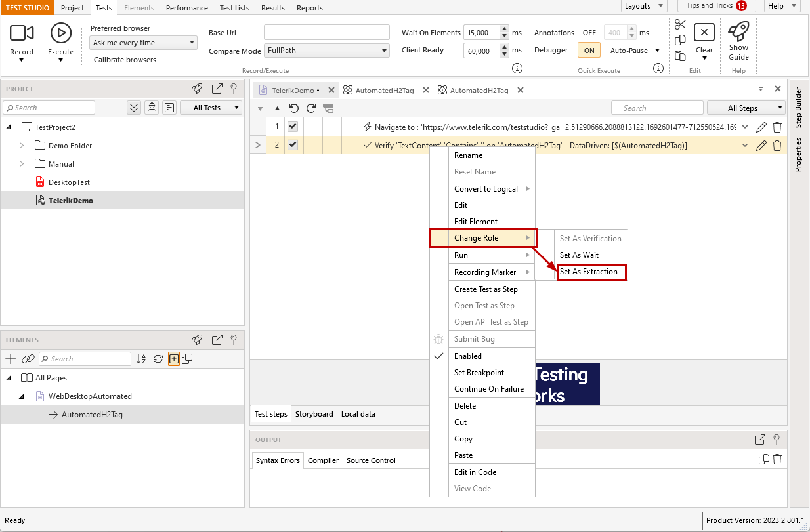The width and height of the screenshot is (810, 532).
Task: Click the Paste clipboard icon in Edit group
Action: click(680, 55)
